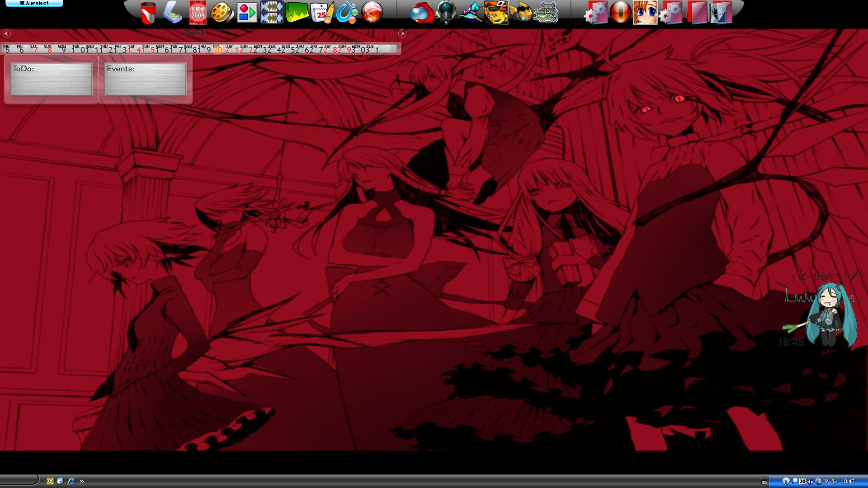868x488 pixels.
Task: Select today's highlighted date 20 in calendar
Action: pos(217,49)
